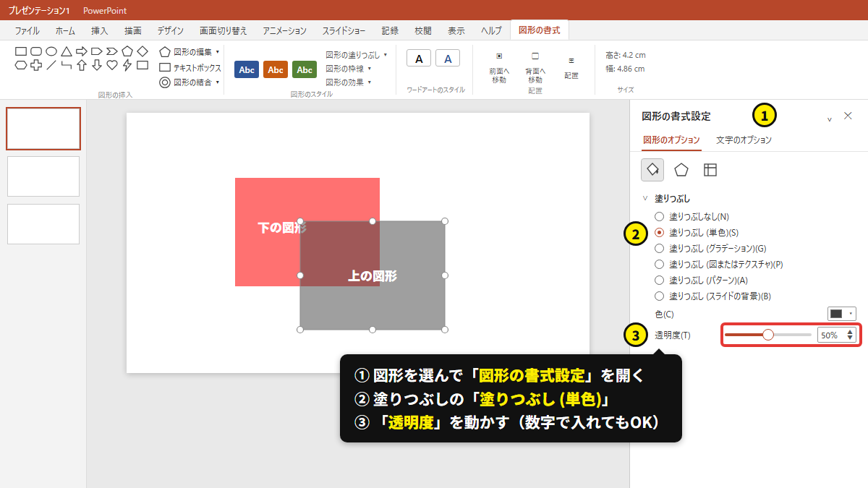
Task: Select 塗りつぶし (パターン)(A) radio option
Action: [701, 281]
